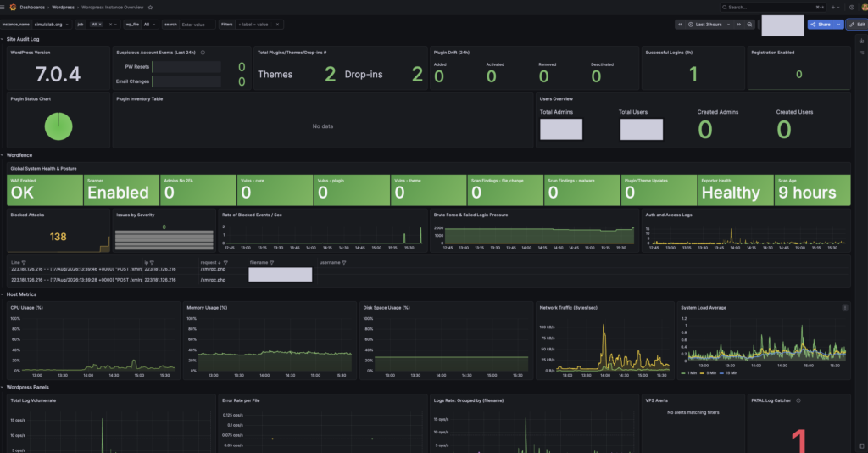
Task: Open the hamburger navigation menu
Action: [x=3, y=7]
